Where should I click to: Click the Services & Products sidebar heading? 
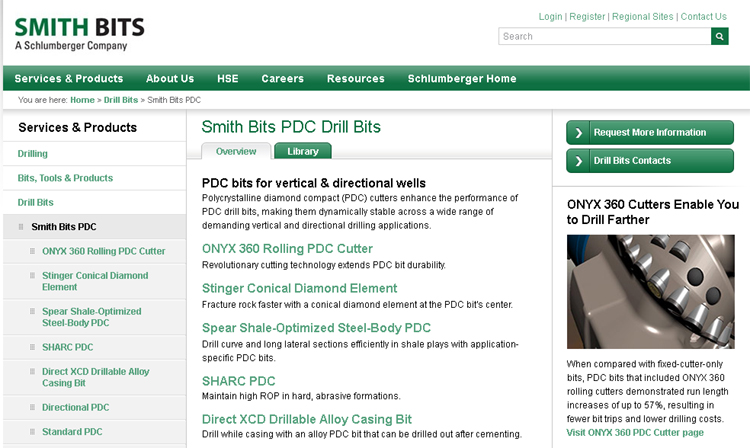tap(77, 128)
